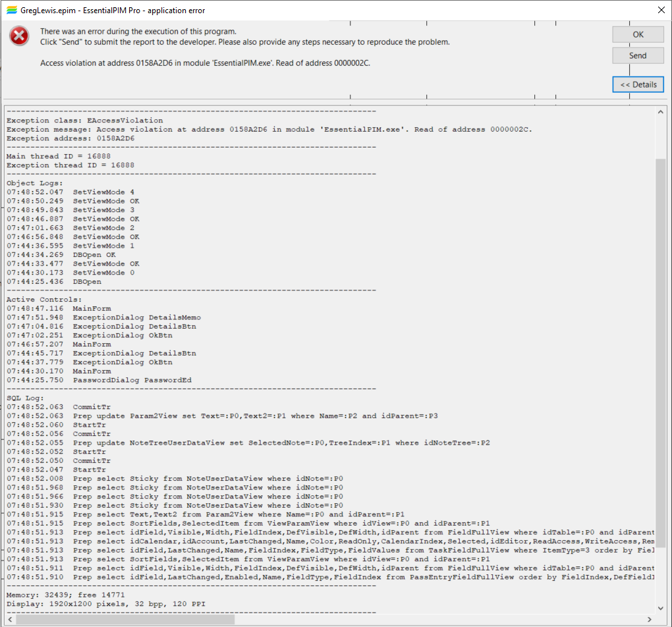
Task: Click the 'Memory: 32439; free 14771' line
Action: 66,595
